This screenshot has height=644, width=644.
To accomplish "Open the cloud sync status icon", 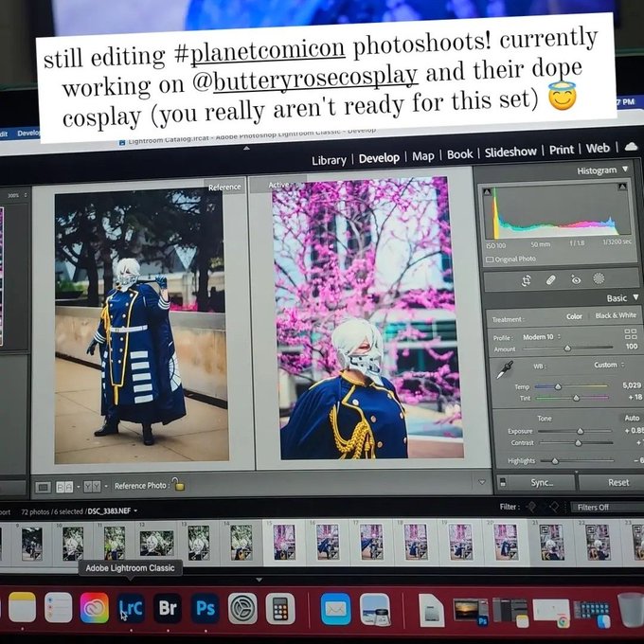I will click(631, 146).
